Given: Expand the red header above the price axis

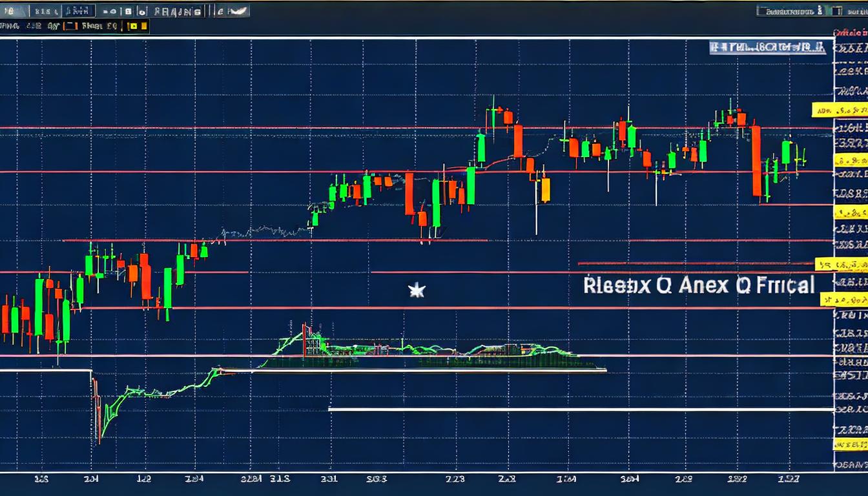Looking at the screenshot, I should pyautogui.click(x=850, y=32).
